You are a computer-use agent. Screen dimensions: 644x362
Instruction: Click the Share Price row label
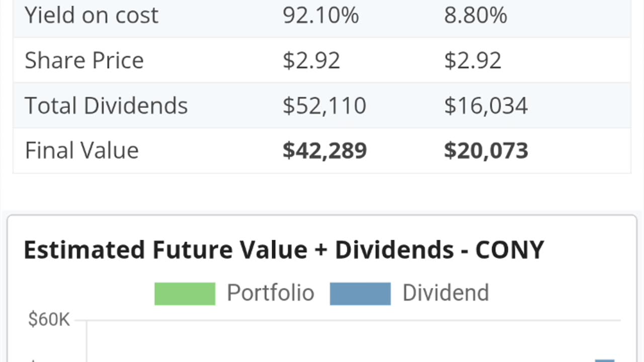[x=84, y=60]
